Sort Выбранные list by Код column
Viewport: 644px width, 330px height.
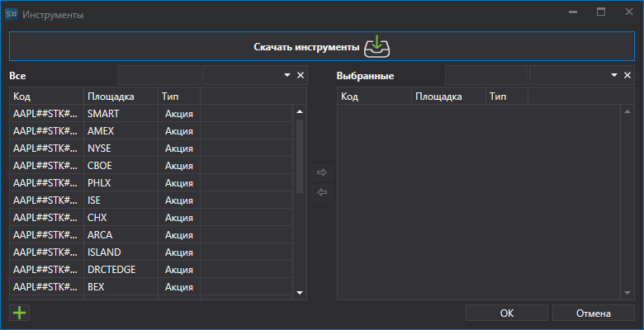pyautogui.click(x=375, y=97)
